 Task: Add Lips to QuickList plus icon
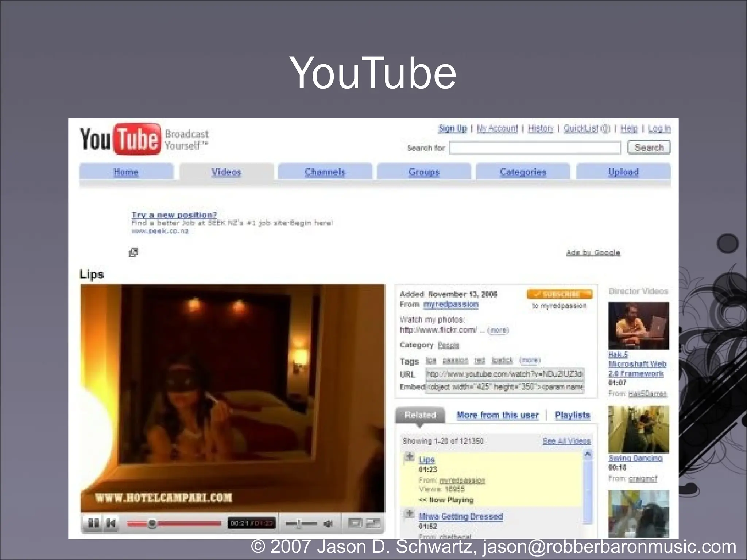(x=410, y=456)
